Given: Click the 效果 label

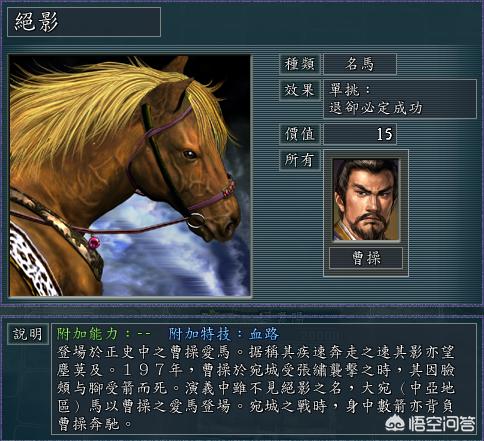Looking at the screenshot, I should [300, 90].
